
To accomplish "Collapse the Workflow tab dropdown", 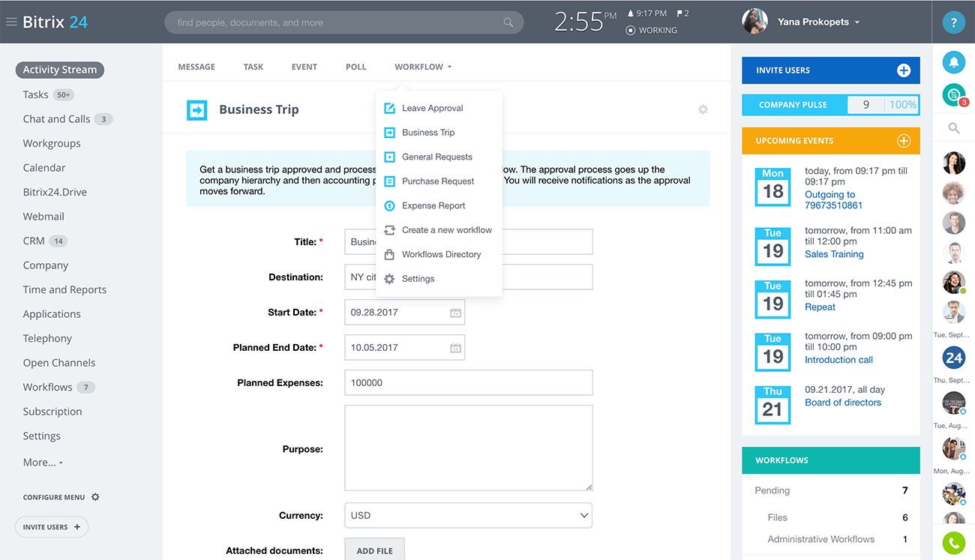I will 423,67.
